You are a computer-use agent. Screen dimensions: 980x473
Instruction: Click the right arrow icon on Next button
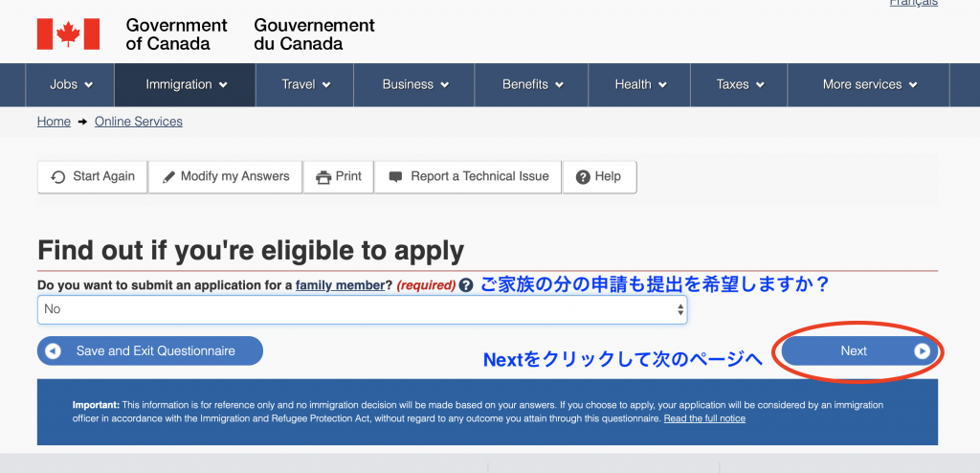[x=922, y=351]
